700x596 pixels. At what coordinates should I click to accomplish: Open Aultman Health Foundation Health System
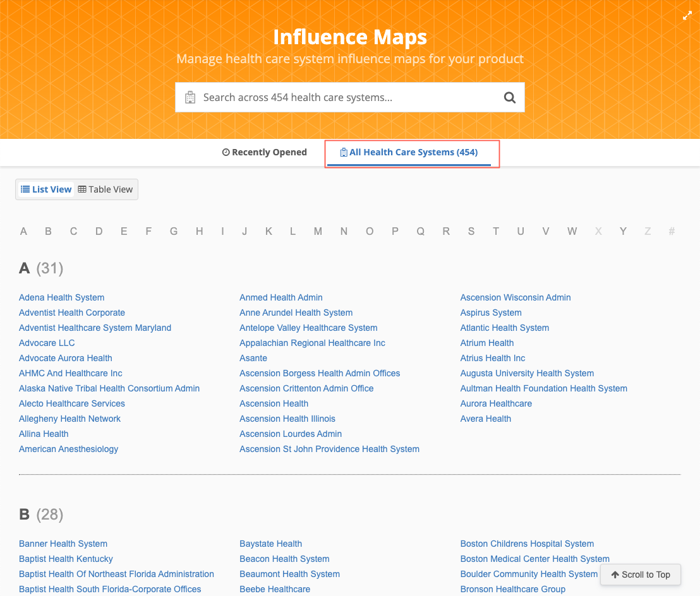tap(544, 388)
